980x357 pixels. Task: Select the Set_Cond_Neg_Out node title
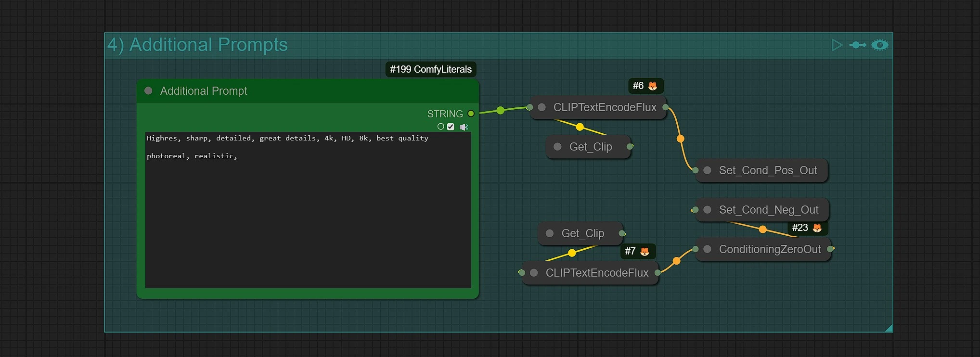[768, 210]
